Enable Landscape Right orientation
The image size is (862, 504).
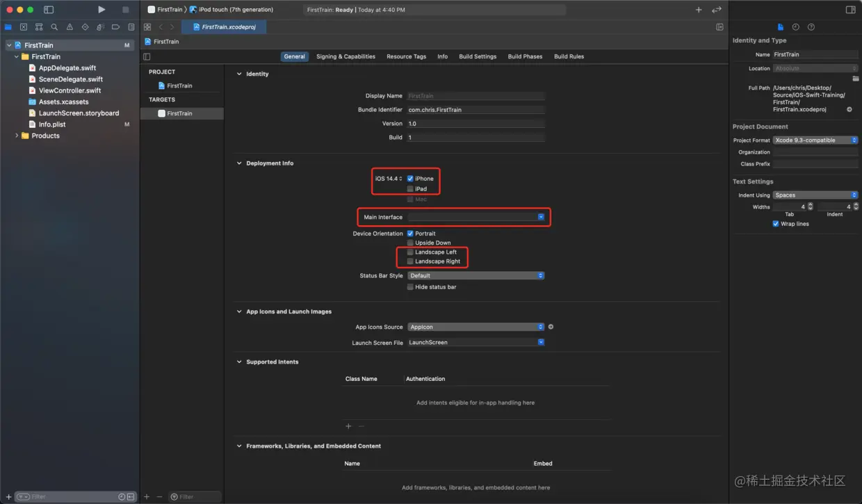point(410,261)
